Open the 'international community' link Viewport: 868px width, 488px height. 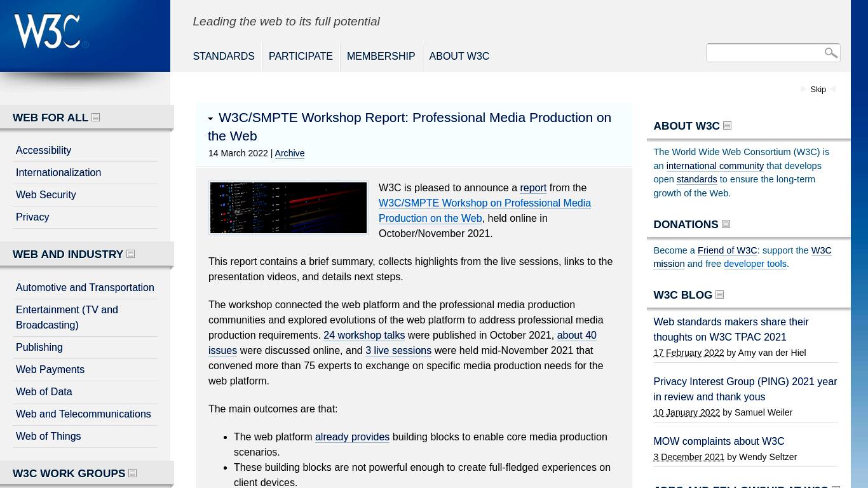(715, 166)
